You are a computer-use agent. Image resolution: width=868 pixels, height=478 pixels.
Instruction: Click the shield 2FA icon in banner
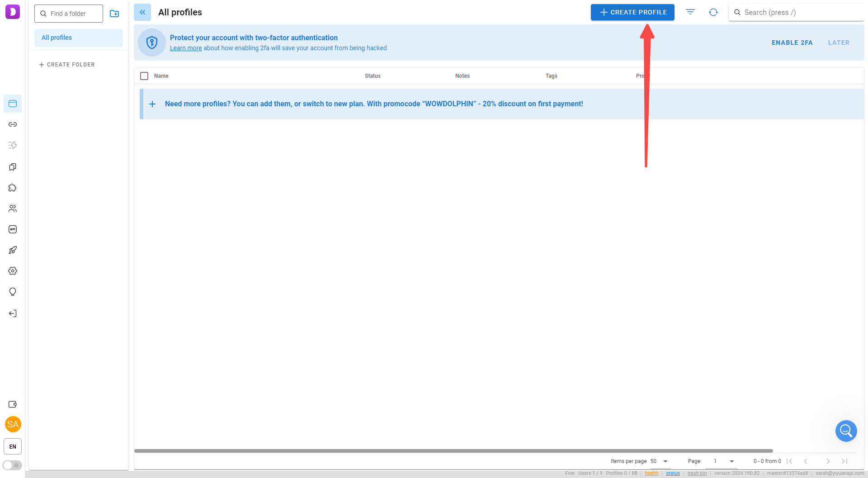pos(152,43)
